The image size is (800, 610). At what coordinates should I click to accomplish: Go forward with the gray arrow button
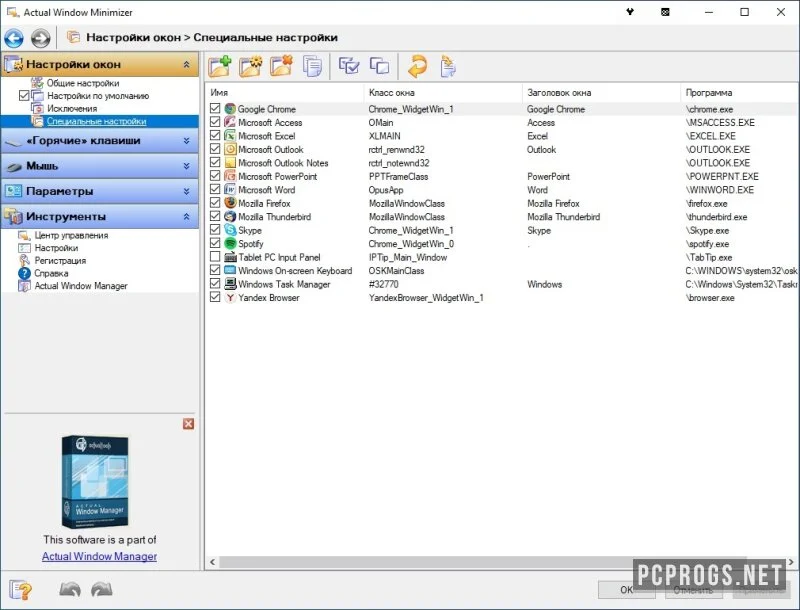[x=40, y=38]
